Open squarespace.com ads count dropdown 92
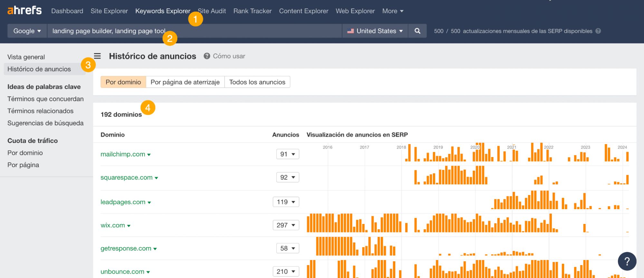Viewport: 644px width, 278px height. (288, 177)
